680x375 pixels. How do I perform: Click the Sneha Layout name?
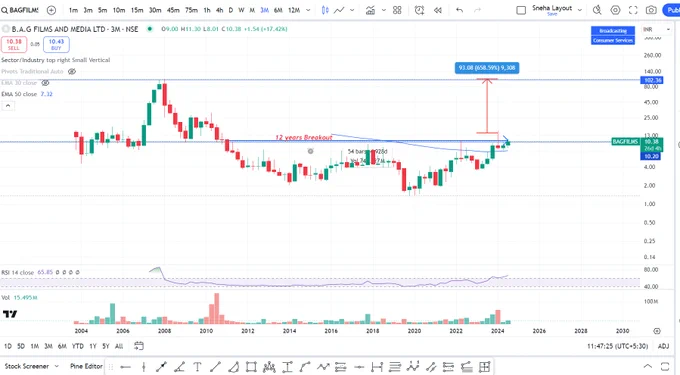click(552, 8)
